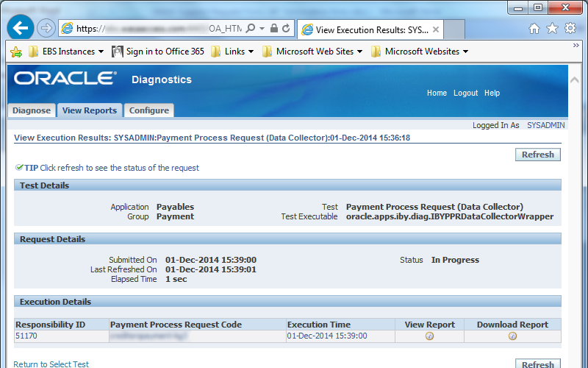
Task: Expand the Links favorites folder
Action: 232,52
